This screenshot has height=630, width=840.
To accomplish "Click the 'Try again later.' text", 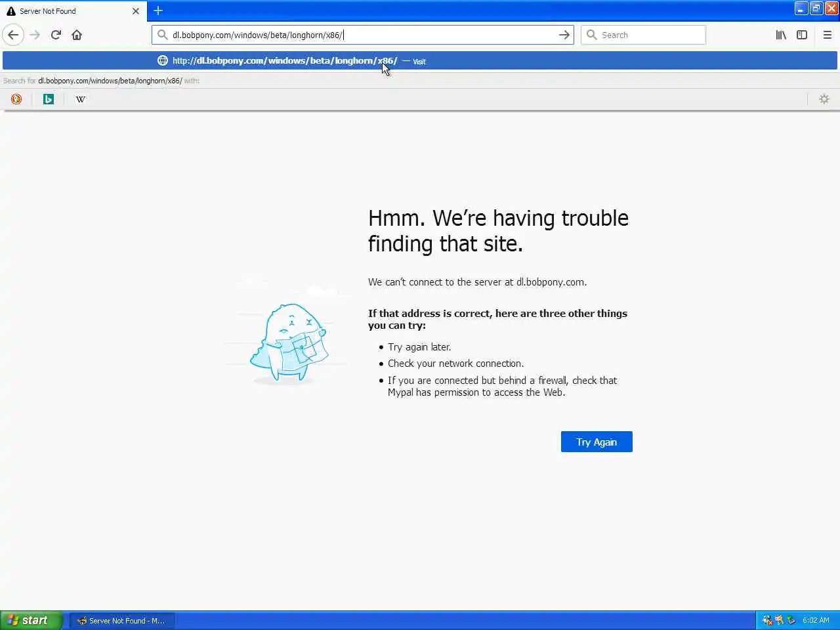I will pos(419,347).
